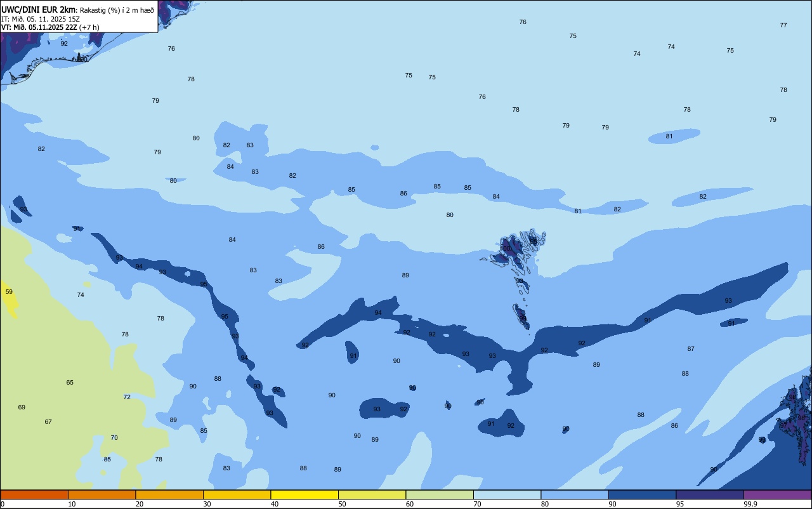Click the '81' inside the small oval patch

pyautogui.click(x=669, y=136)
